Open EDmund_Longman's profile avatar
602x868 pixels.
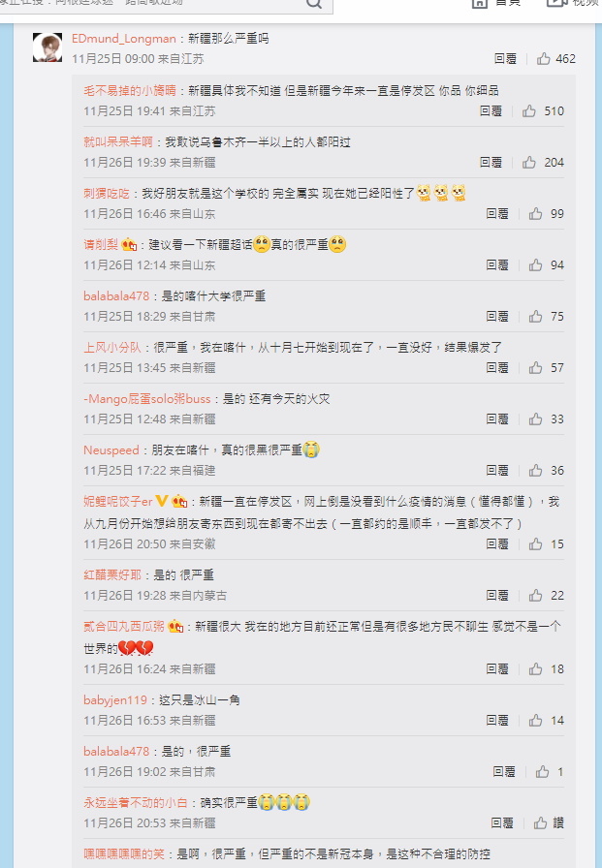(48, 47)
